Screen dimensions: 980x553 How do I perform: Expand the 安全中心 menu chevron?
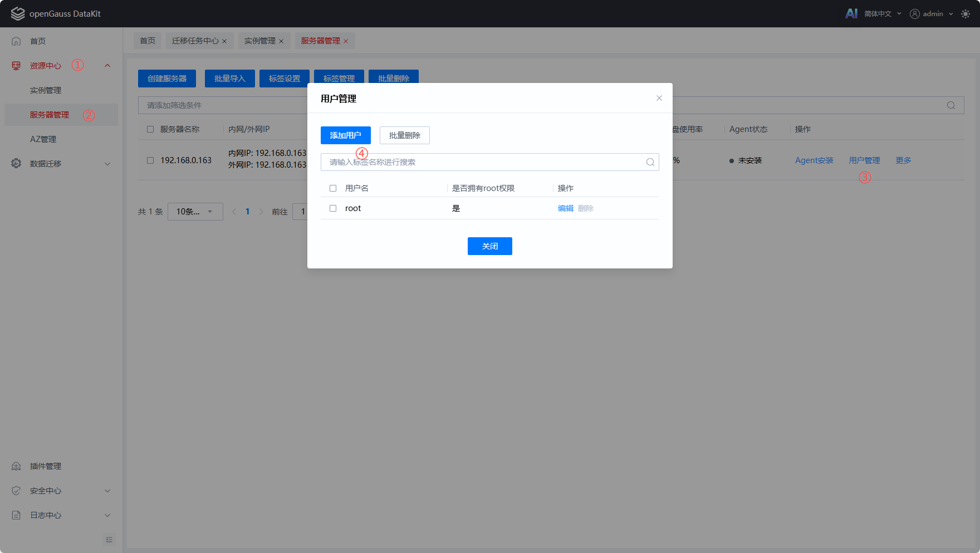(107, 491)
